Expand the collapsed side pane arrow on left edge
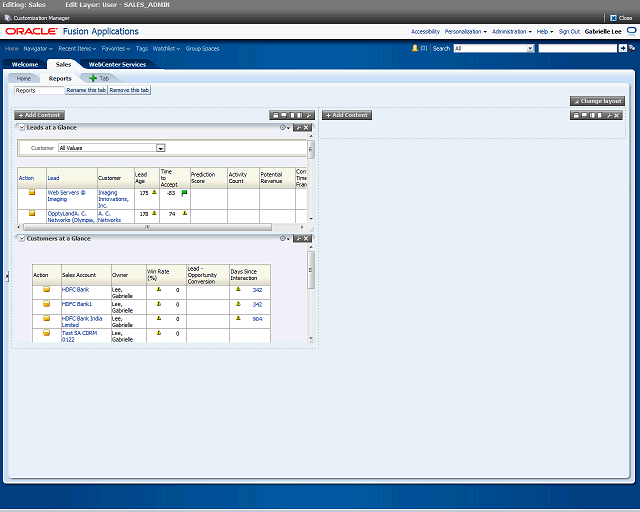Image resolution: width=640 pixels, height=512 pixels. (7, 276)
